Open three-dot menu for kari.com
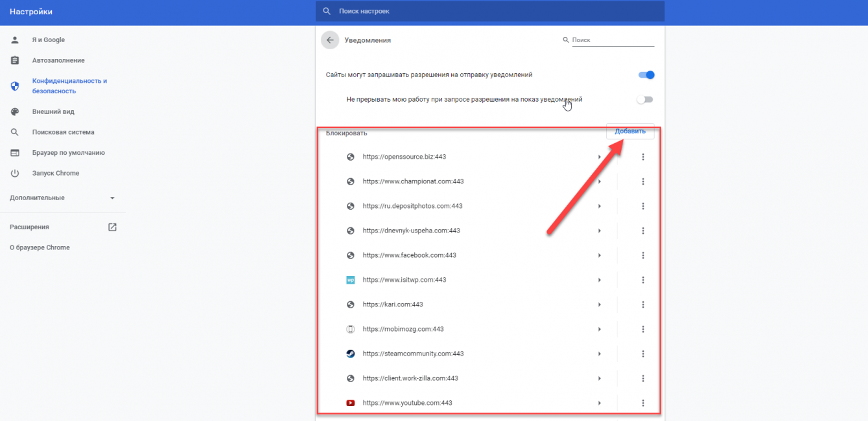The image size is (868, 421). tap(642, 304)
